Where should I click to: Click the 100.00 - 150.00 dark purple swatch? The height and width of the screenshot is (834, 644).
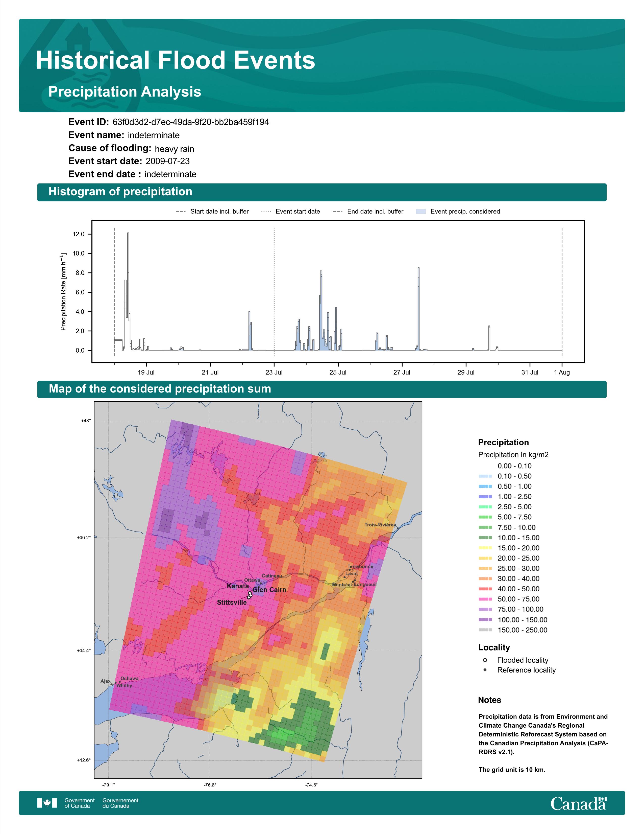point(485,620)
